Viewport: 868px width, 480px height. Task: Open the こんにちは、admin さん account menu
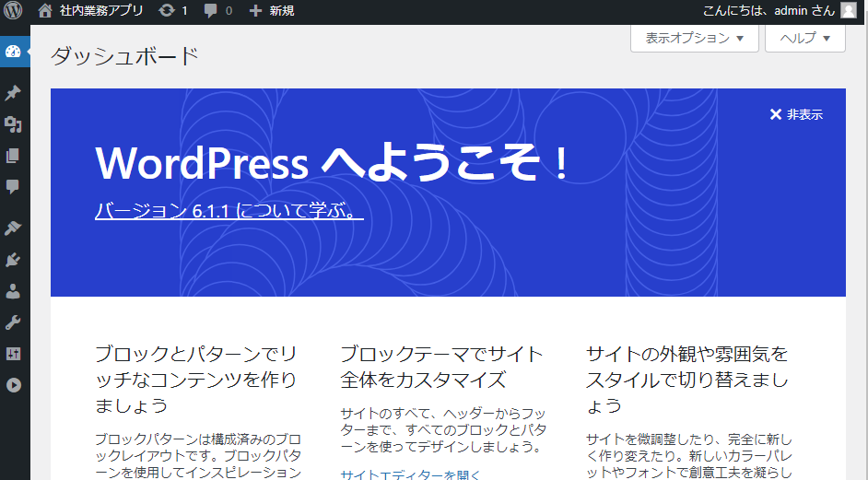[780, 10]
